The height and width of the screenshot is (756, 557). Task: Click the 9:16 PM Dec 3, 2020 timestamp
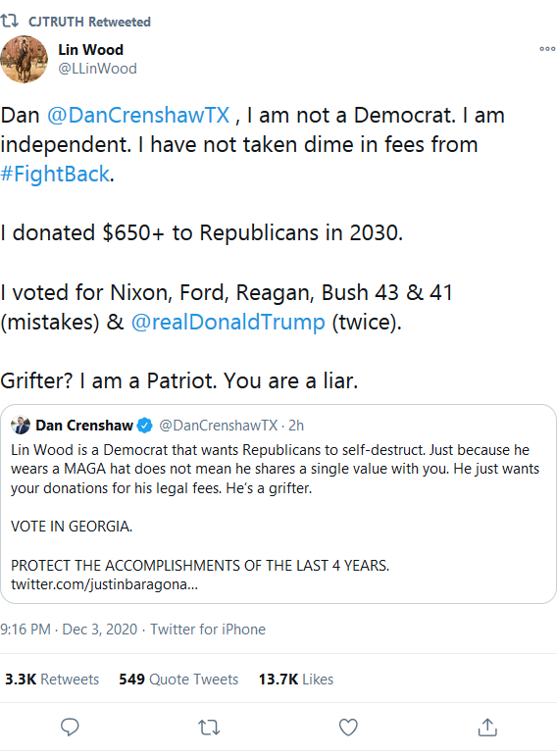pyautogui.click(x=69, y=630)
